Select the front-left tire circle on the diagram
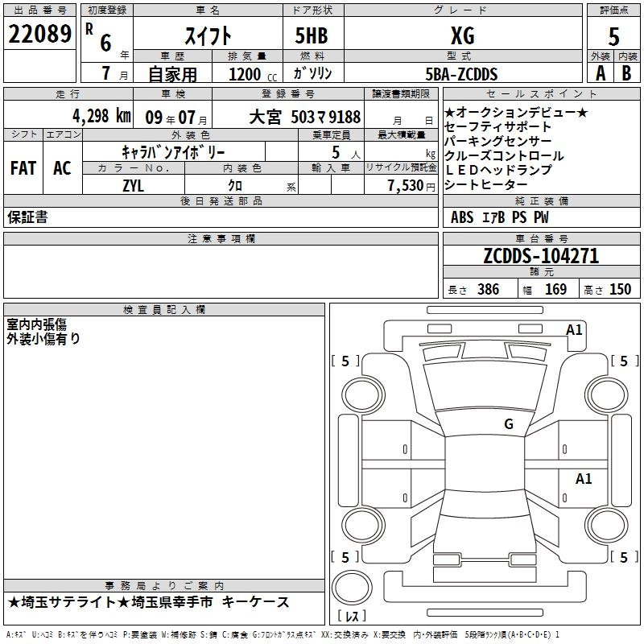Viewport: 644px width, 644px height. click(363, 395)
